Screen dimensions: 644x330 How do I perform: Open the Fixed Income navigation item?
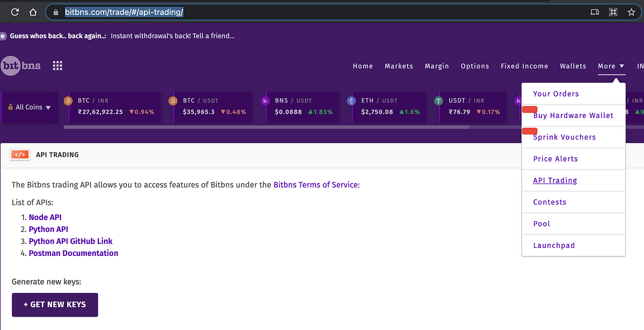524,66
